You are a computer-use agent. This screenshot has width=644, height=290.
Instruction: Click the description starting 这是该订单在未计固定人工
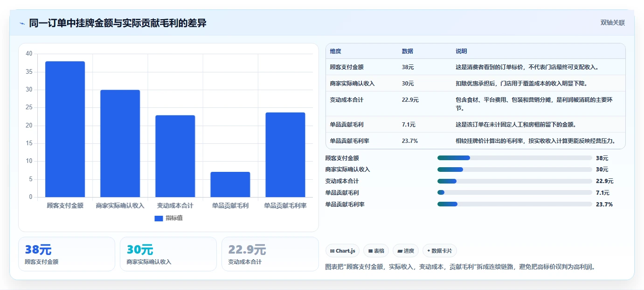[x=516, y=125]
